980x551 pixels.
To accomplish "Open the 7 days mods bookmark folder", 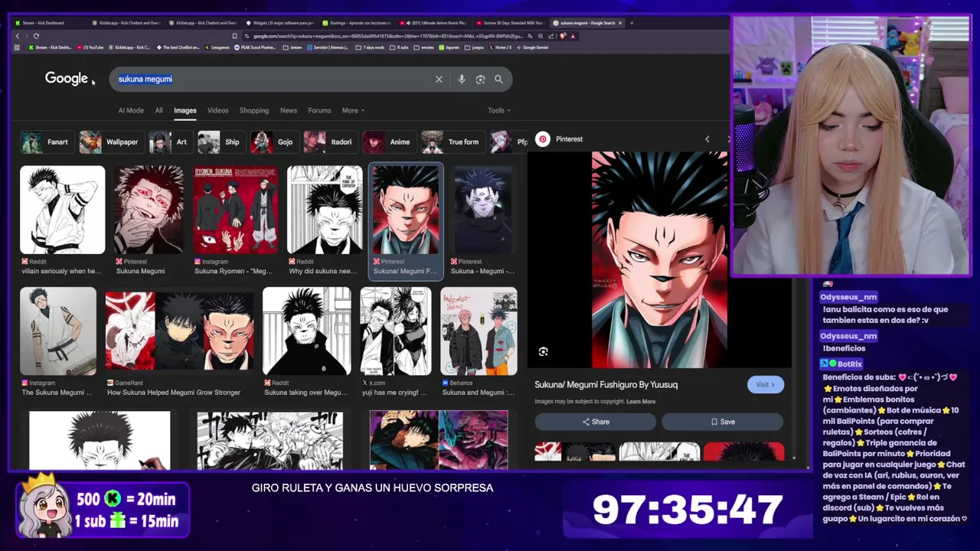I will 370,47.
